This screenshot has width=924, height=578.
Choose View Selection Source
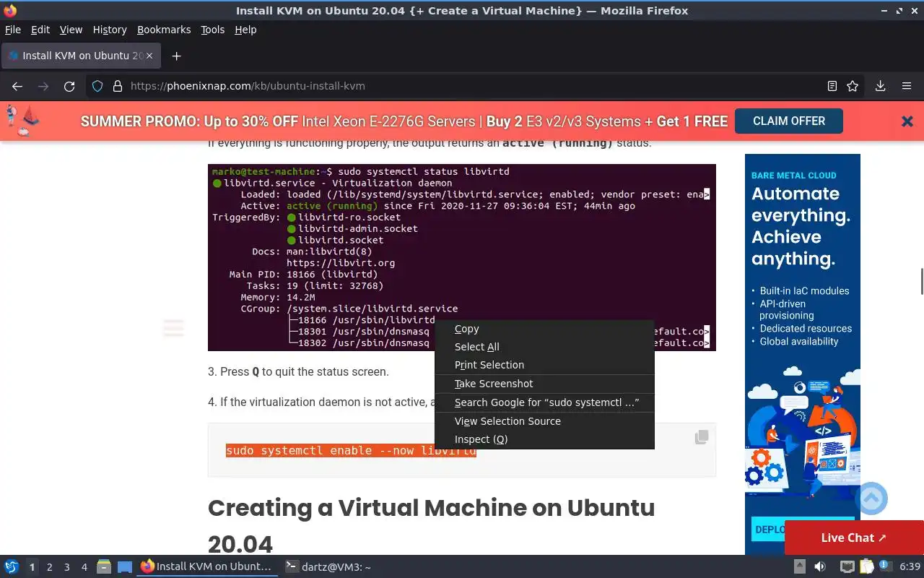pos(544,421)
